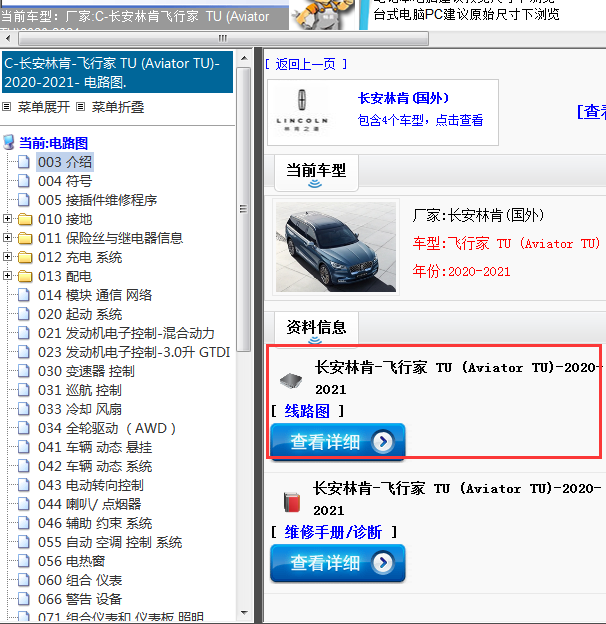Expand the 013 配电 folder
This screenshot has height=624, width=606.
click(x=7, y=275)
